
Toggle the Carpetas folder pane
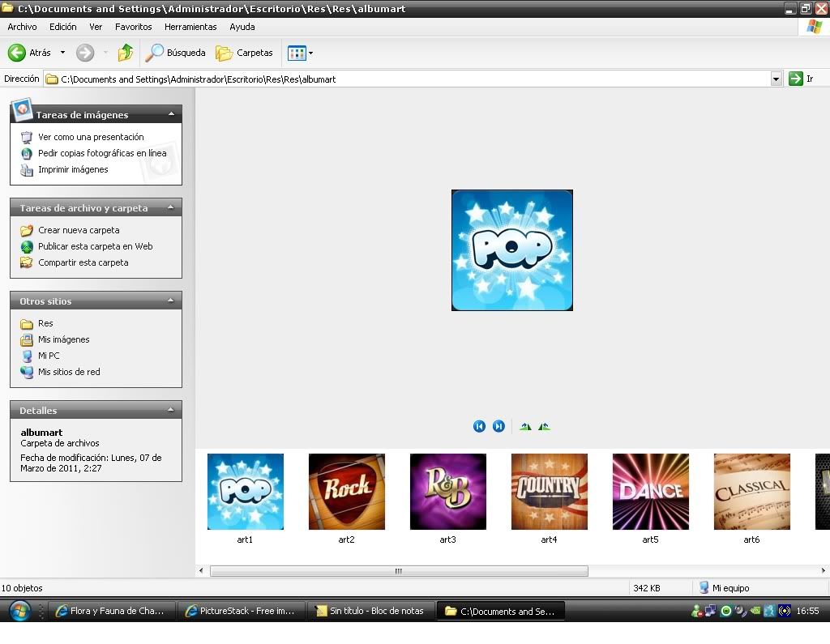pos(245,53)
